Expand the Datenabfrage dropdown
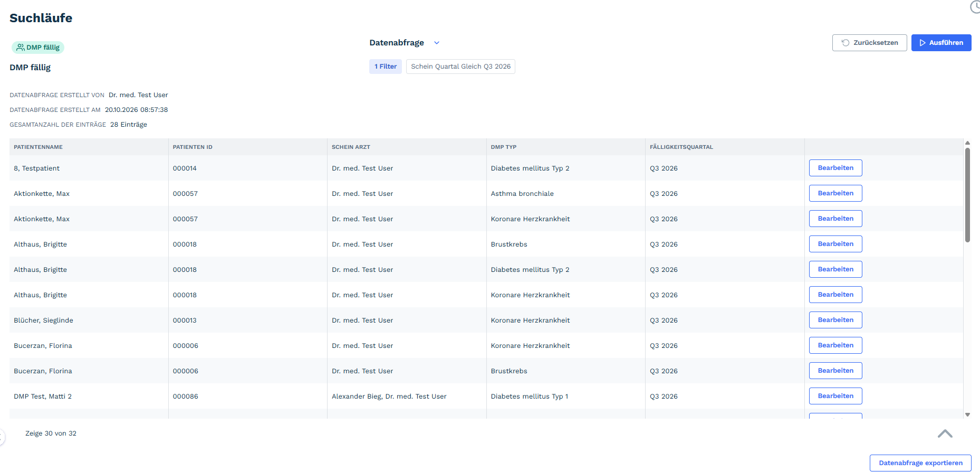The width and height of the screenshot is (980, 472). click(x=437, y=43)
